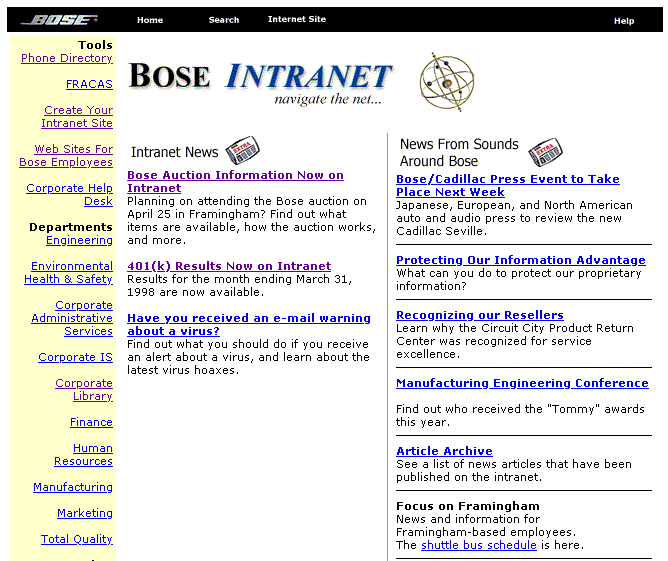Go to Internet Site from top bar
The image size is (668, 561).
[x=297, y=20]
